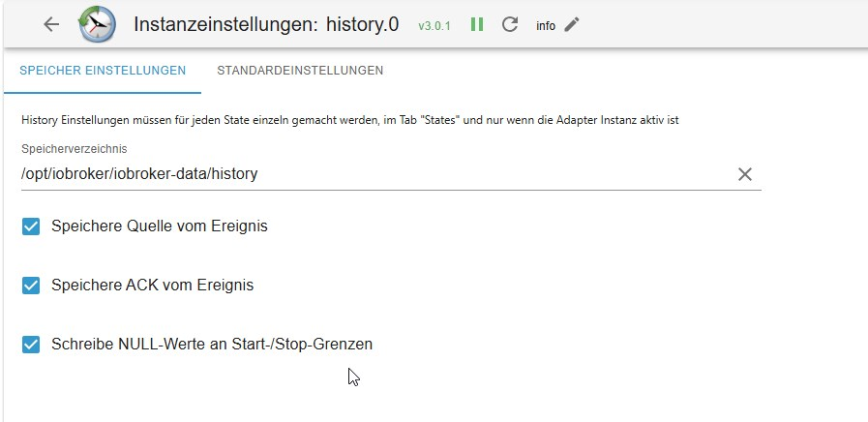Screen dimensions: 868x422
Task: Click the Speicherverzeichnis field label
Action: (75, 149)
